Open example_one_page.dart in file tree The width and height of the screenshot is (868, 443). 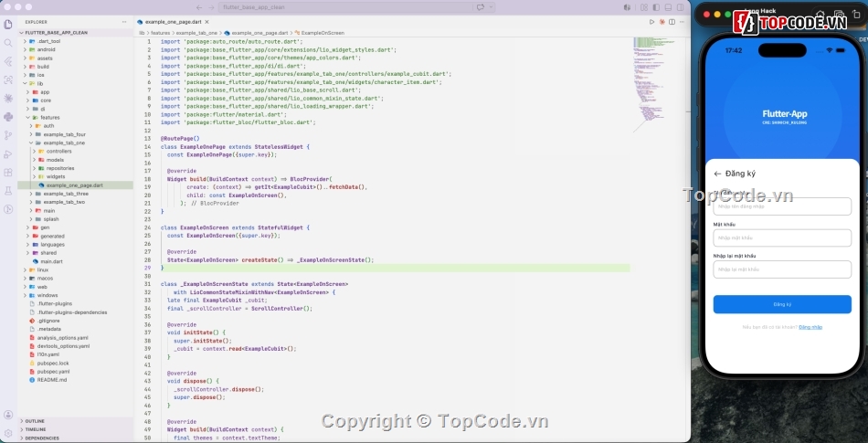point(75,185)
